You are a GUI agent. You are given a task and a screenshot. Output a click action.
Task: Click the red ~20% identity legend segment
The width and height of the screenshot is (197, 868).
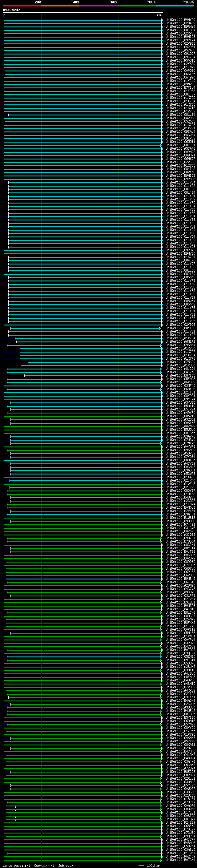coord(22,6)
